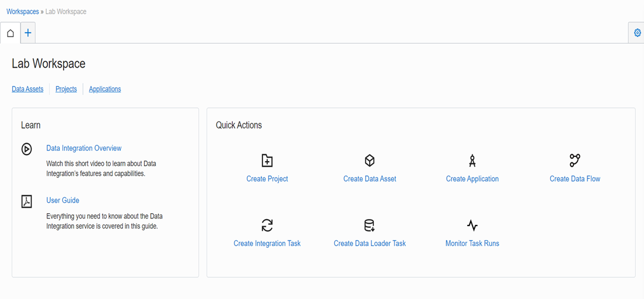
Task: Open the Projects link
Action: (x=66, y=89)
